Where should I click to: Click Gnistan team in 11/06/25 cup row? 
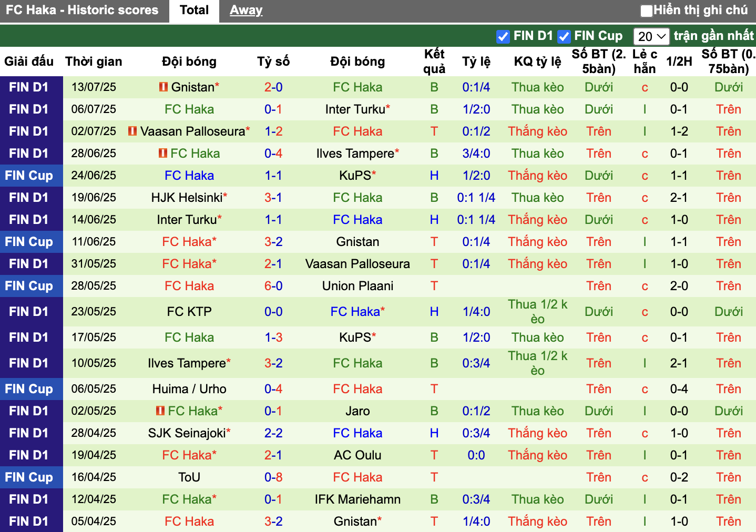click(357, 242)
